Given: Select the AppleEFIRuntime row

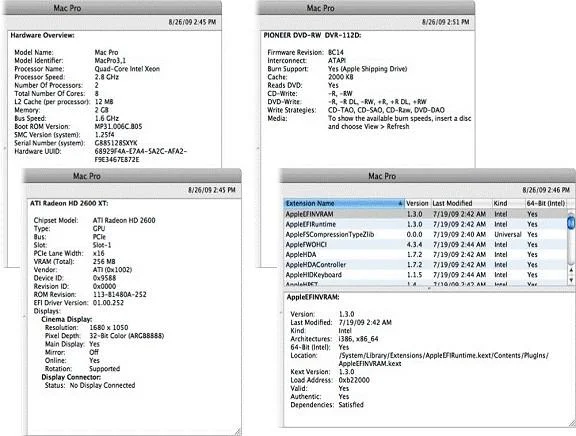Looking at the screenshot, I should coord(425,224).
